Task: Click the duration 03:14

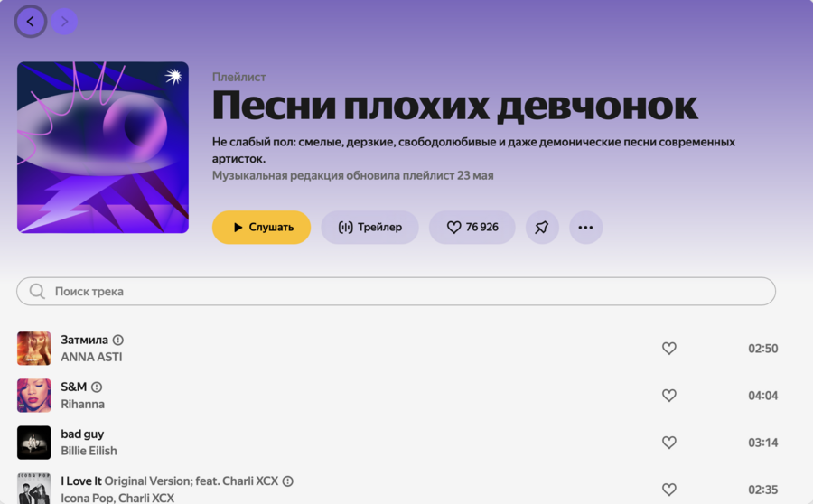Action: (x=762, y=443)
